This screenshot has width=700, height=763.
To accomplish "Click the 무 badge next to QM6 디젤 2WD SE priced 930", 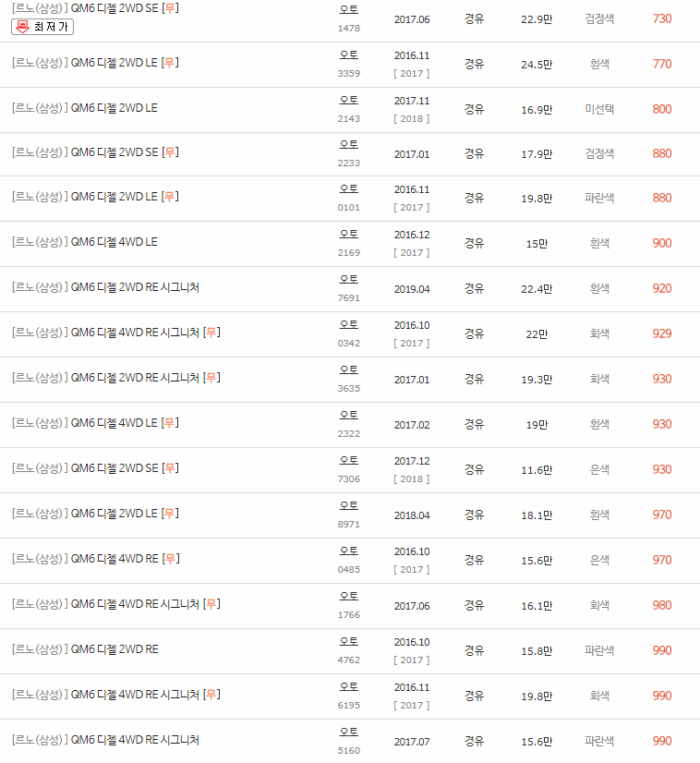I will coord(169,468).
